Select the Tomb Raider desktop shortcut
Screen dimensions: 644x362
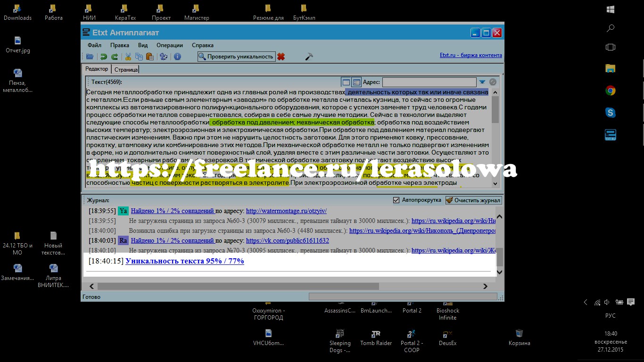(376, 338)
